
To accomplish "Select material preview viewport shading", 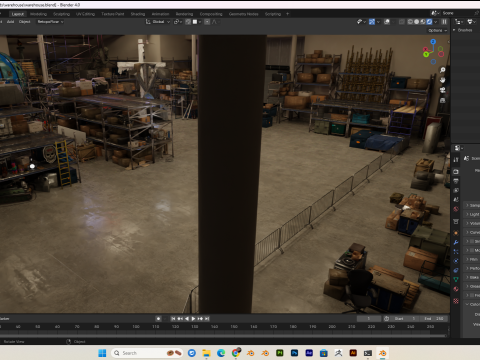I will [423, 22].
